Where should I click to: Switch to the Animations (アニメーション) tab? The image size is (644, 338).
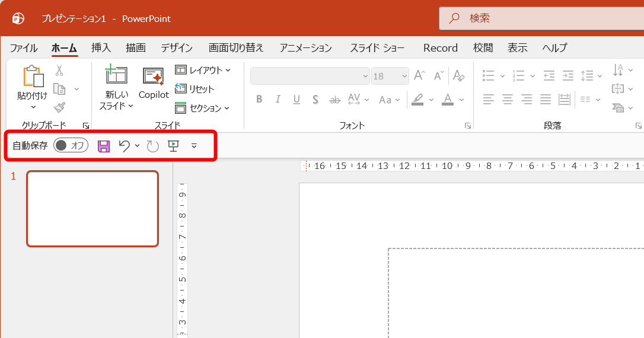pos(305,47)
